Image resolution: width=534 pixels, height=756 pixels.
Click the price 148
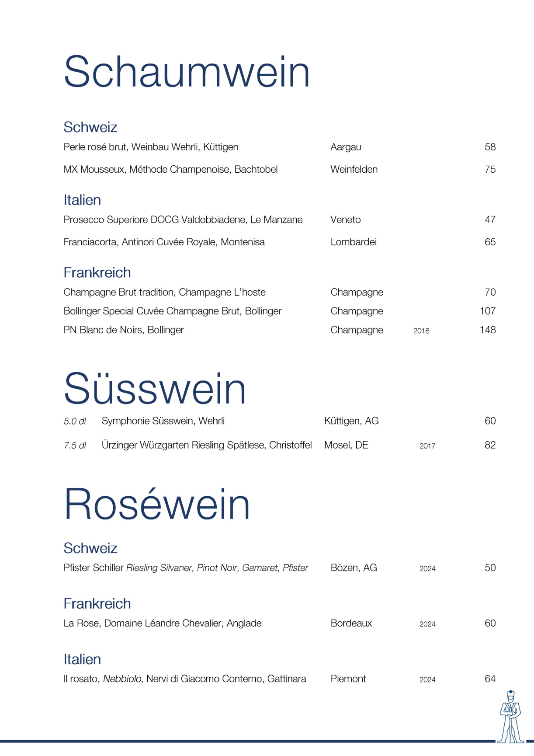487,330
